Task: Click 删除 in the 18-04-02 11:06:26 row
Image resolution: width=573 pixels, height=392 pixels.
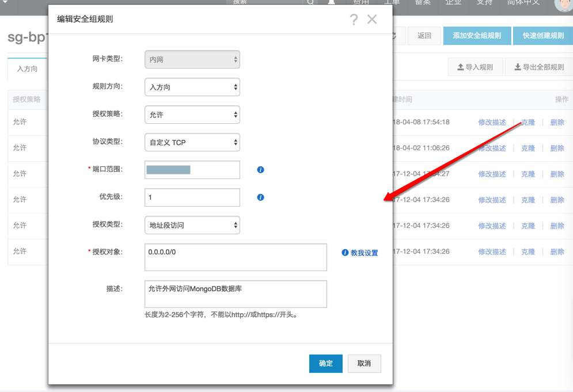Action: (557, 149)
